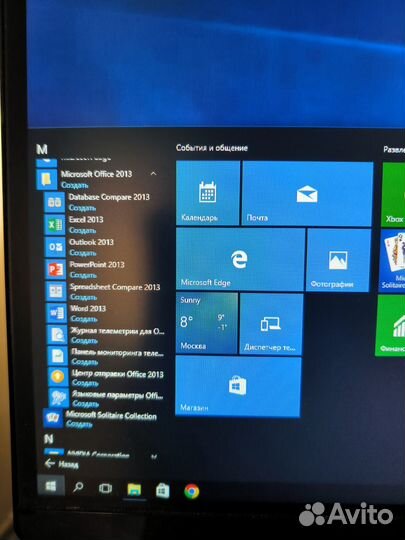Image resolution: width=405 pixels, height=540 pixels.
Task: Open the Microsoft Solitaire tile with cards
Action: (393, 261)
